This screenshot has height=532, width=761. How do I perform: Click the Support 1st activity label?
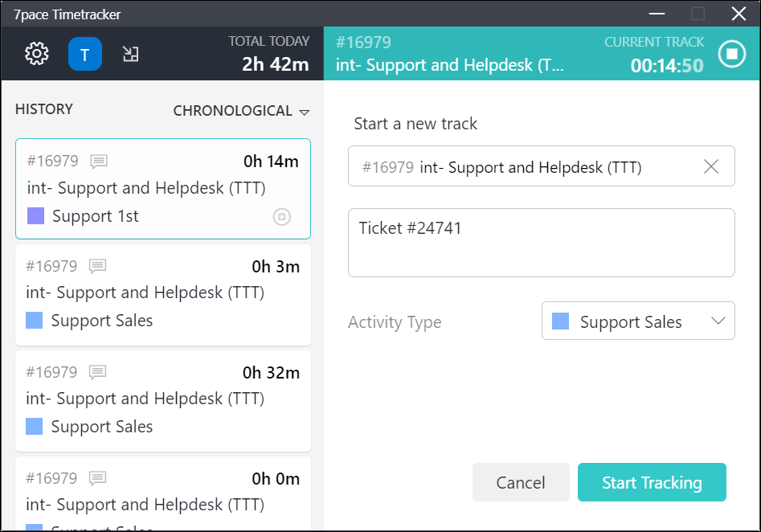point(95,216)
